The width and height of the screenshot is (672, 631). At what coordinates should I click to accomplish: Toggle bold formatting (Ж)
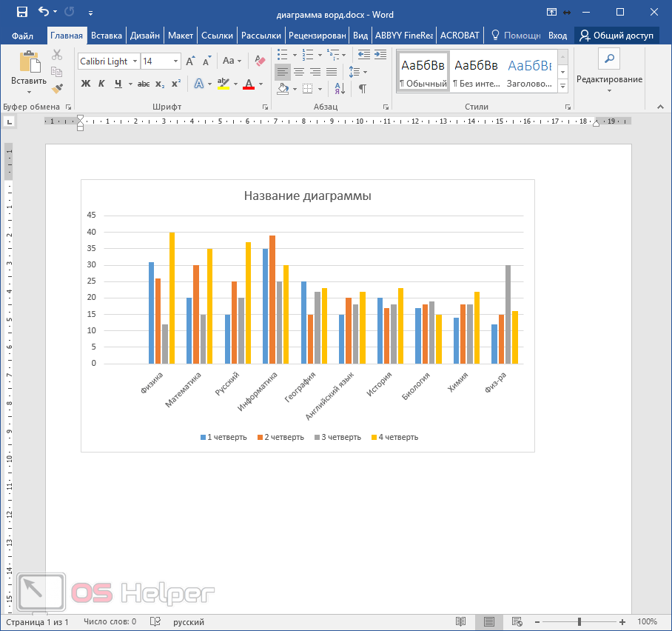[85, 84]
